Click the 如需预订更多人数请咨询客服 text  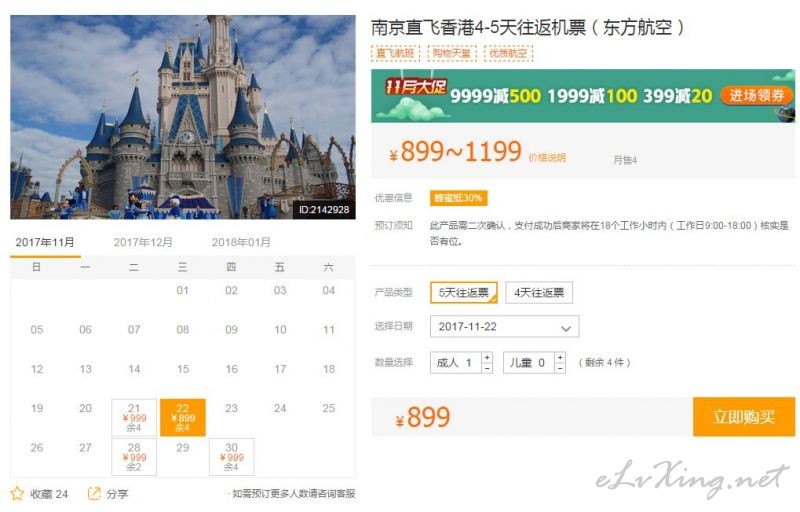pyautogui.click(x=293, y=493)
